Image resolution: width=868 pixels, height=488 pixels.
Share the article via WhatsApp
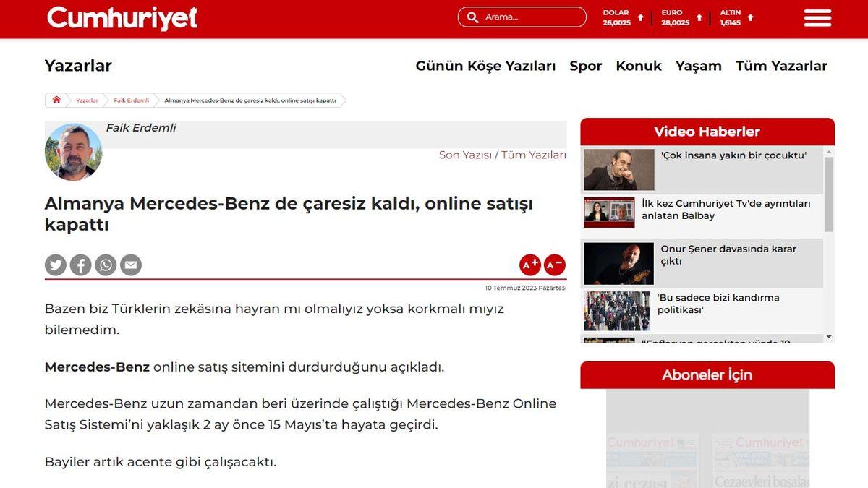tap(106, 265)
